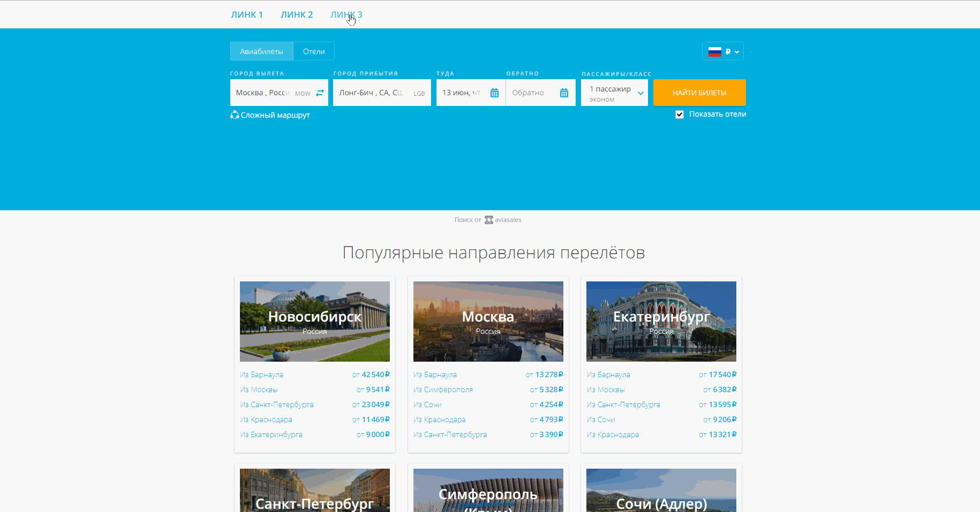
Task: Click Из Сочи in the Екатеринбург card
Action: (601, 419)
